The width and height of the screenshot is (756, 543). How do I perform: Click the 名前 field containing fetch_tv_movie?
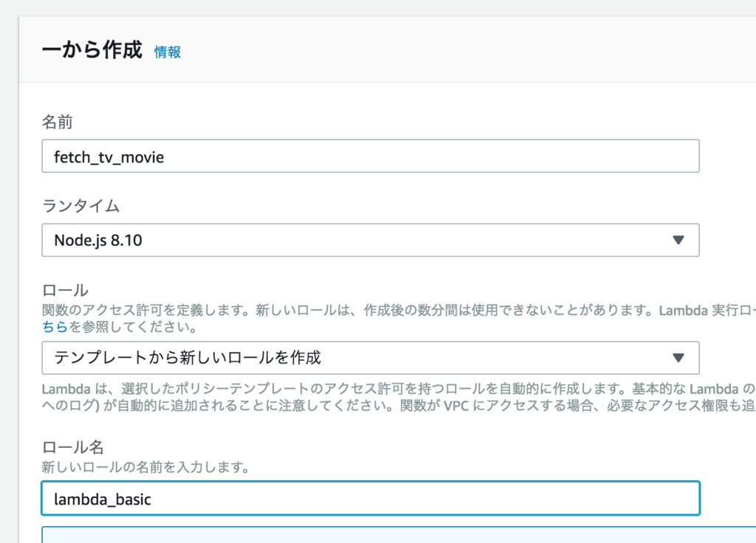(370, 156)
